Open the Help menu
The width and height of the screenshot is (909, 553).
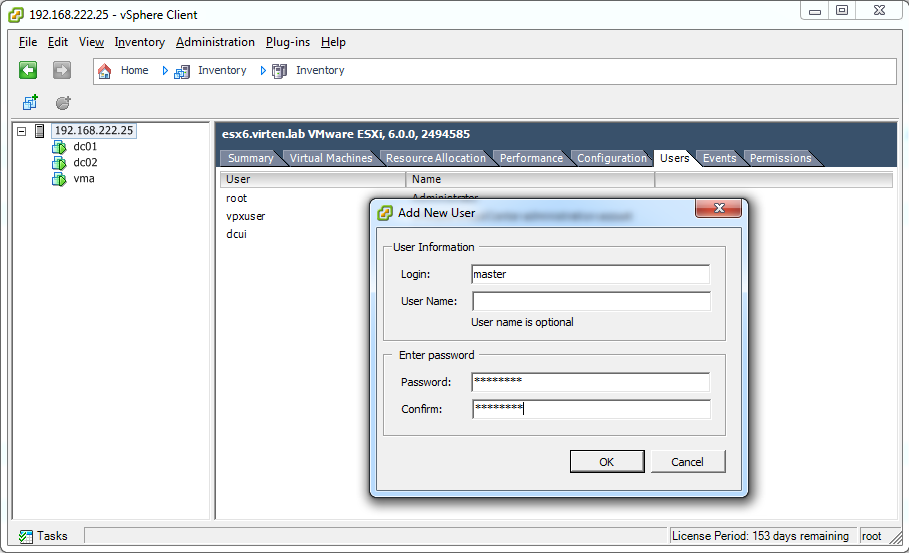pos(333,42)
